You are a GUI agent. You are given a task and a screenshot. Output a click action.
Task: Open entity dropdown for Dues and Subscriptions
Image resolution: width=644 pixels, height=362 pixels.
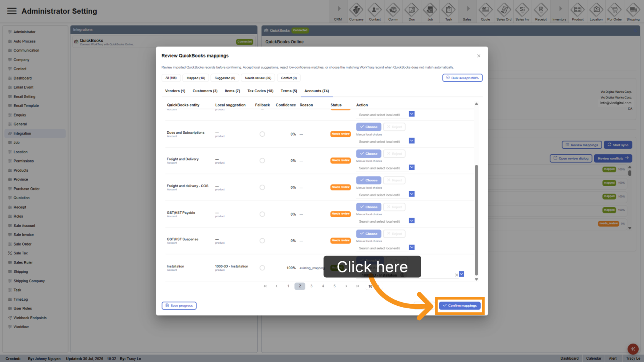click(412, 141)
